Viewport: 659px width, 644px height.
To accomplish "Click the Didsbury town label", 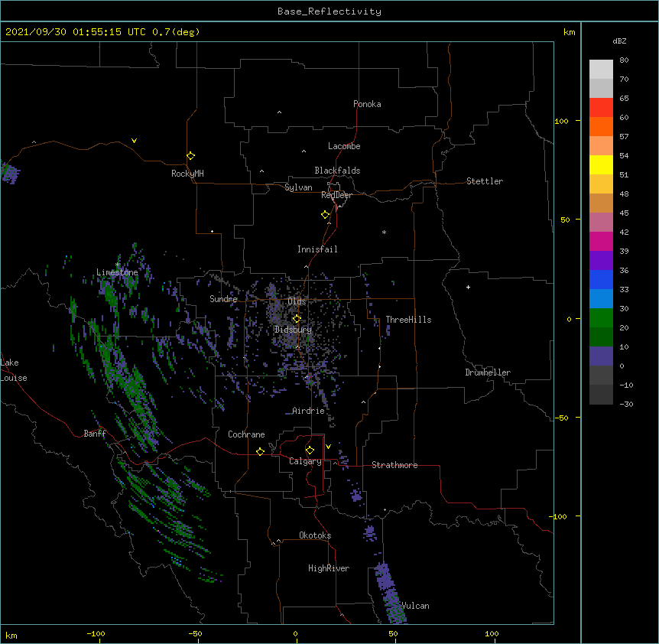I will coord(293,330).
